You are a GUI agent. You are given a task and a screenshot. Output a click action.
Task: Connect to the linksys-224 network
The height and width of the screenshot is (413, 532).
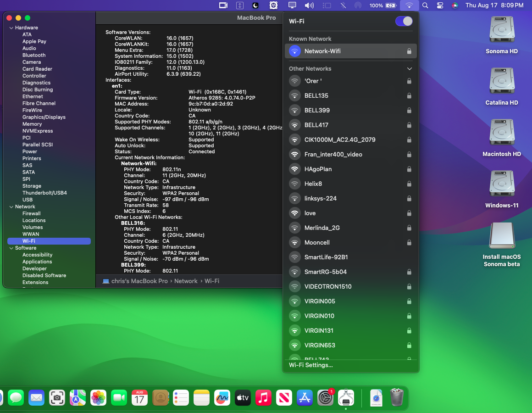pos(350,199)
